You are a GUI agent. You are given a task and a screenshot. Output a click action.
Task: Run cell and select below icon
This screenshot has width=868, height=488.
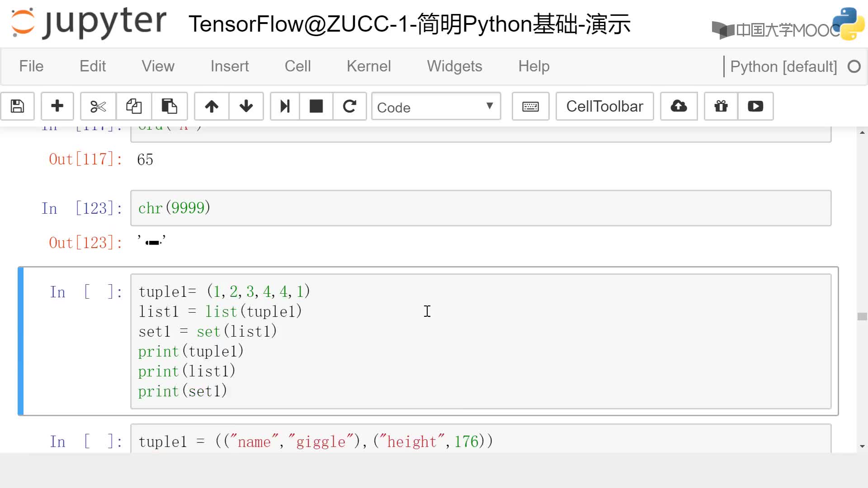(x=285, y=106)
